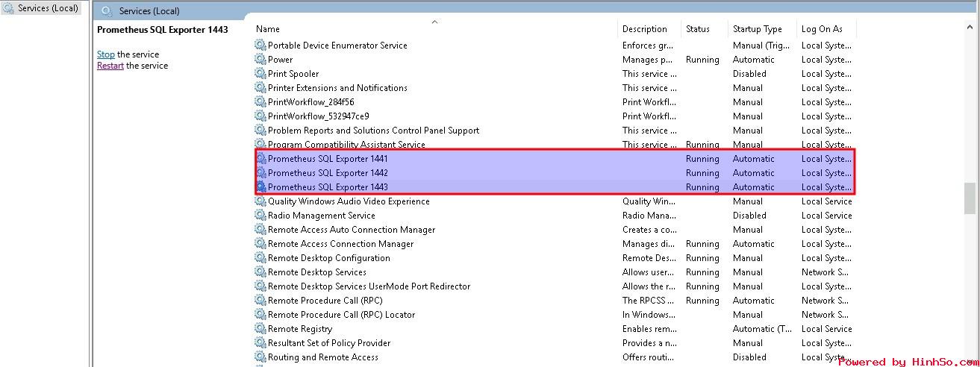This screenshot has height=367, width=980.
Task: Click the Quality Windows Audio Video Experience icon
Action: click(260, 201)
